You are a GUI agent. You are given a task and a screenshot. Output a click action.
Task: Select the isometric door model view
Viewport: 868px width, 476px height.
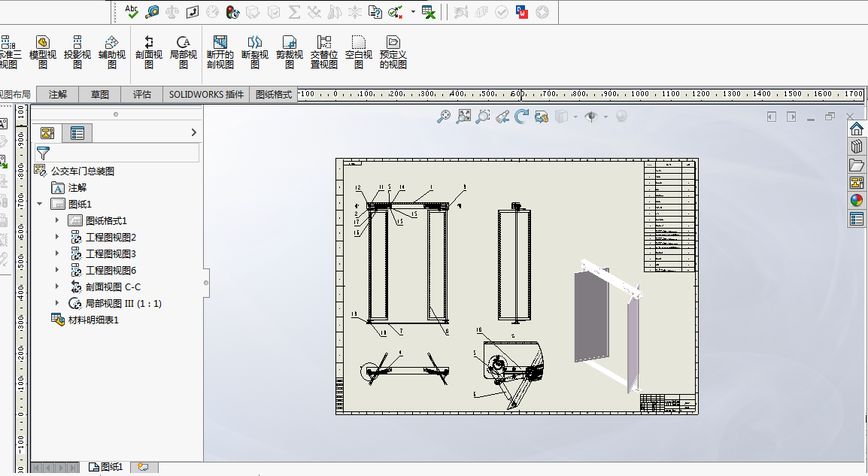tap(608, 326)
